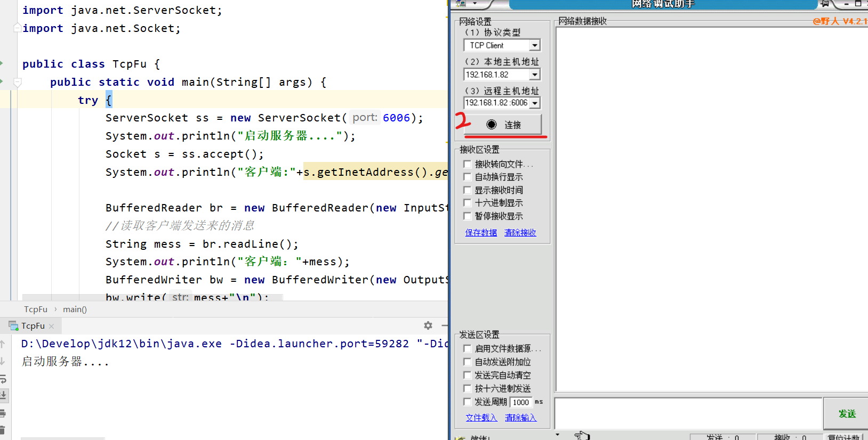The height and width of the screenshot is (440, 868).
Task: Click the 文件载入 link
Action: coord(481,418)
